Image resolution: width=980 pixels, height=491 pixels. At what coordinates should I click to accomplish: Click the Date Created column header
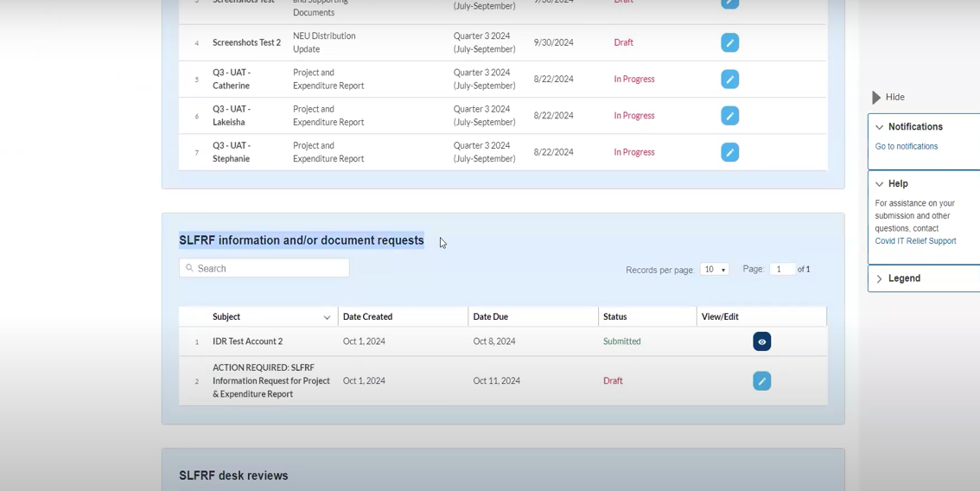(x=367, y=317)
